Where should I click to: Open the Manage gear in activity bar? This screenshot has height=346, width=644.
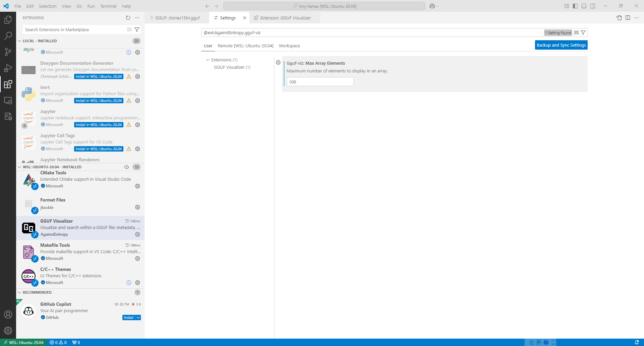tap(8, 331)
